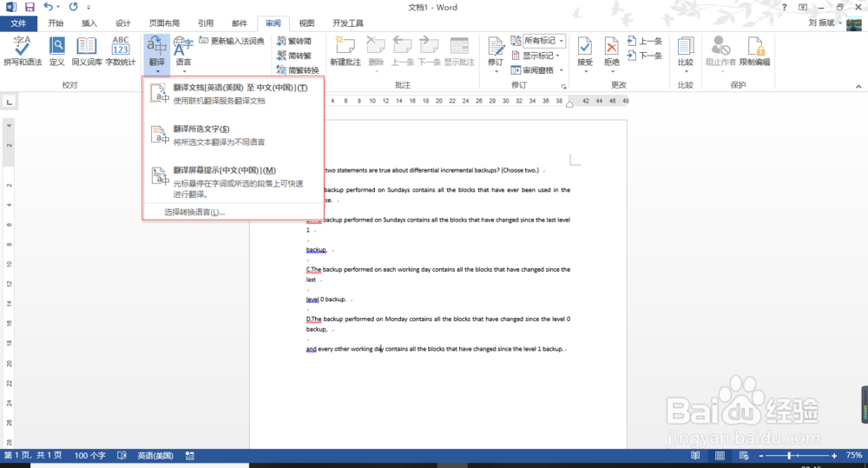The width and height of the screenshot is (868, 468).
Task: Open 简繁转换 dialog
Action: (x=299, y=70)
